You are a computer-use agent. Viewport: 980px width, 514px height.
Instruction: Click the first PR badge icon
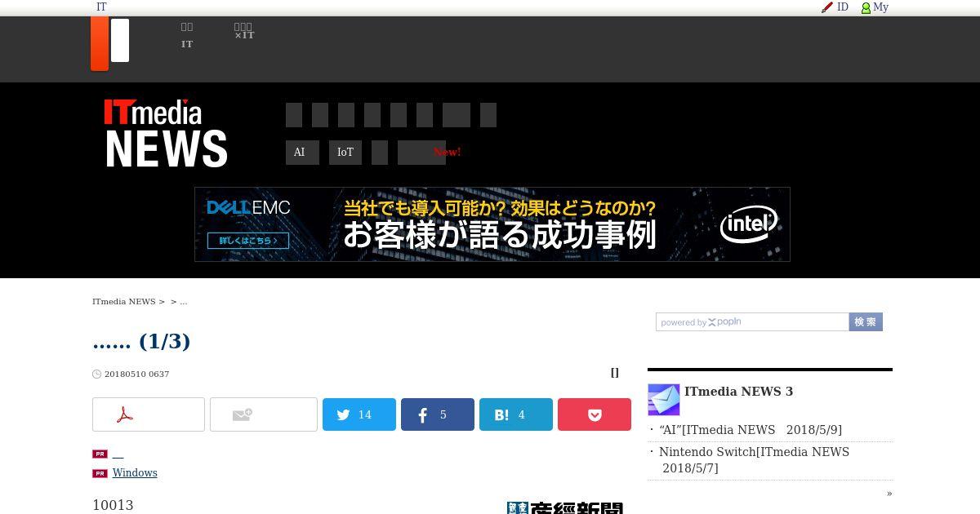pos(100,454)
